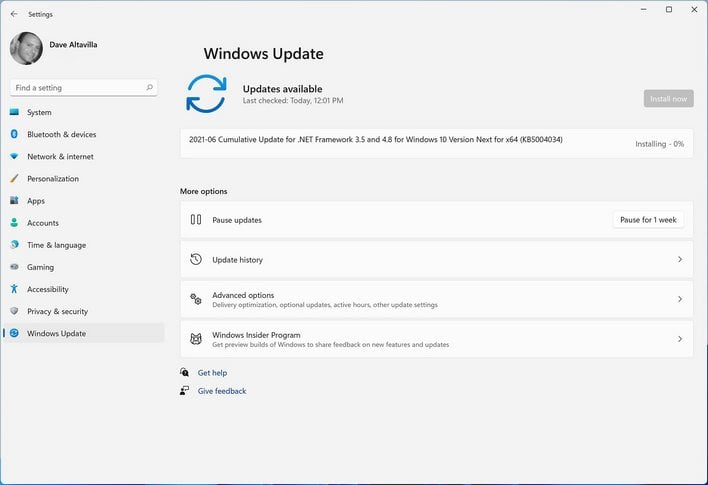Click the Gaming controller icon
Image resolution: width=708 pixels, height=485 pixels.
pos(14,267)
